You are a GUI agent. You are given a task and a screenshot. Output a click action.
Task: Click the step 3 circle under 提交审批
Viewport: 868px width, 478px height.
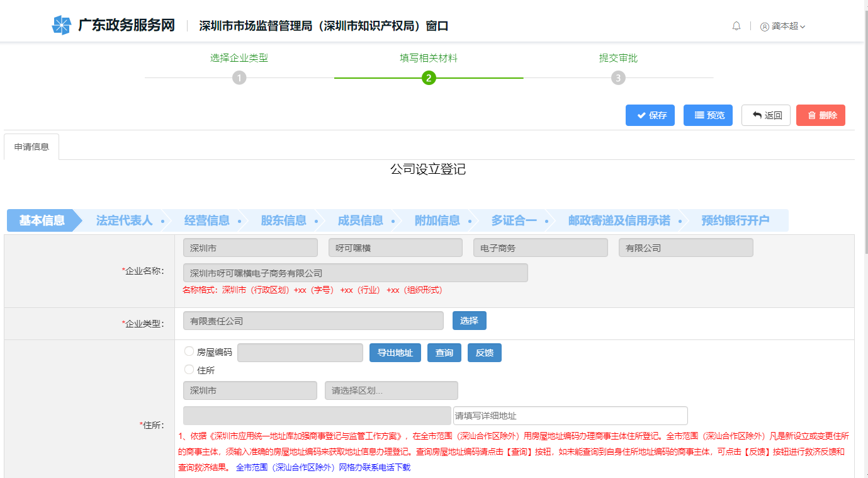pos(618,77)
